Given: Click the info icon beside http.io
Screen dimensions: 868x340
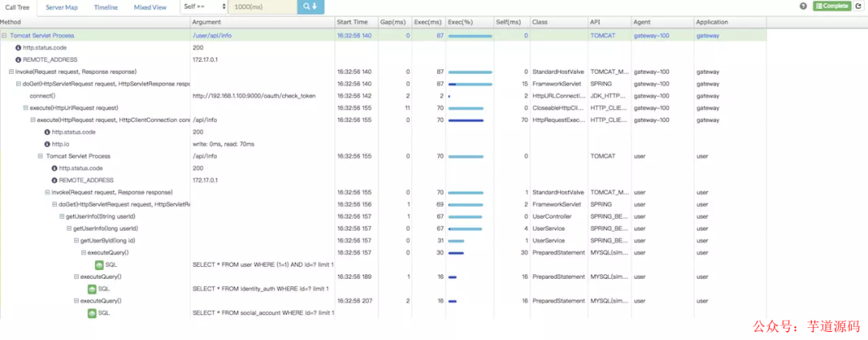Looking at the screenshot, I should [x=47, y=144].
